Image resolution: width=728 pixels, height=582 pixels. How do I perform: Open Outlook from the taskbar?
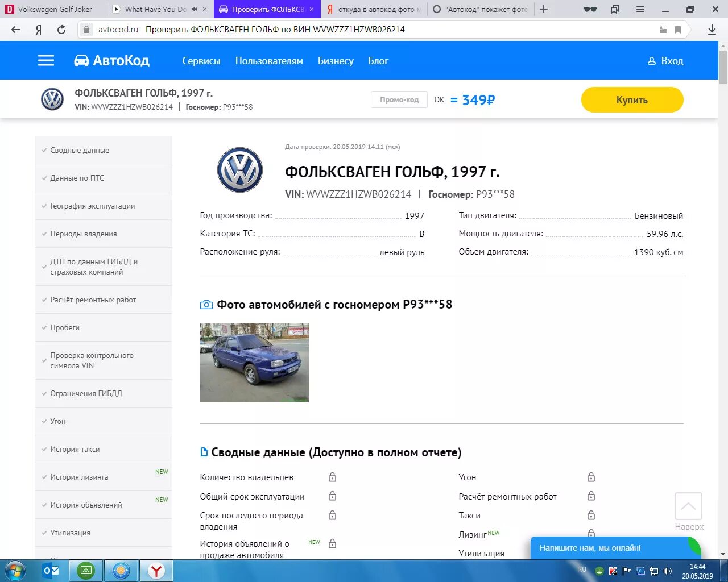tap(51, 571)
